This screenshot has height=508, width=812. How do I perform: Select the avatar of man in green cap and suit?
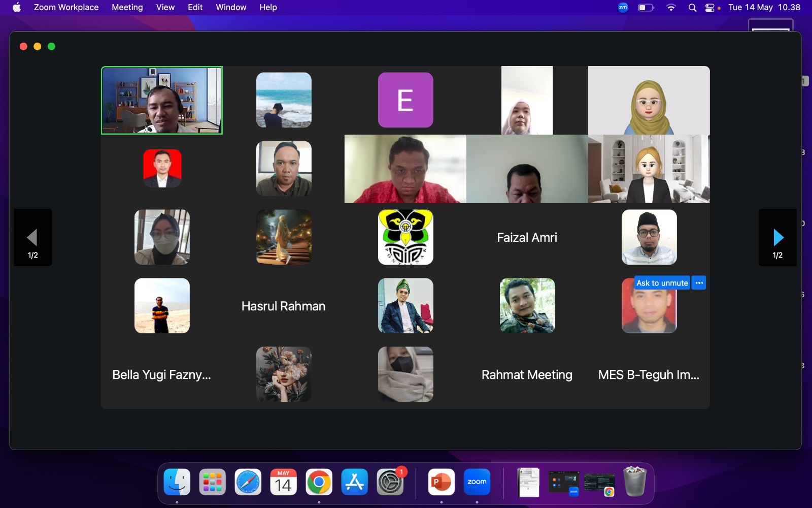pos(405,306)
